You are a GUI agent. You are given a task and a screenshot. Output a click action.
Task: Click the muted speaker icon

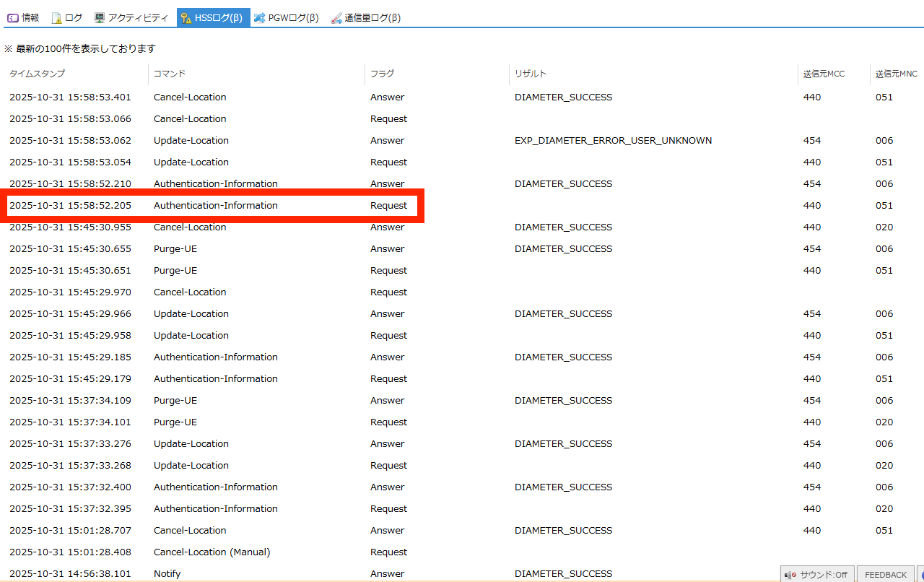(792, 575)
